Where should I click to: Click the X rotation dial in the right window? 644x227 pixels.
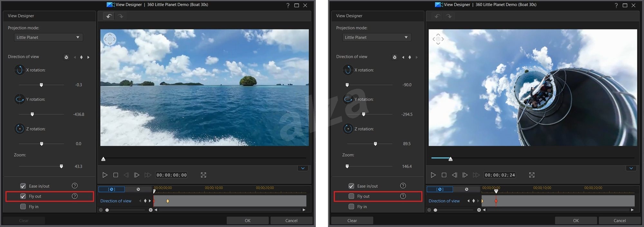tap(348, 70)
